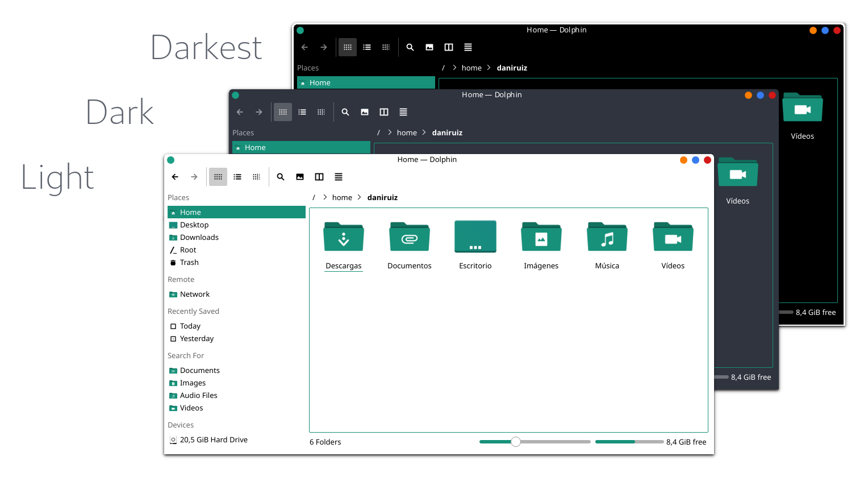Select Home in Light window Places
868x477 pixels.
236,212
